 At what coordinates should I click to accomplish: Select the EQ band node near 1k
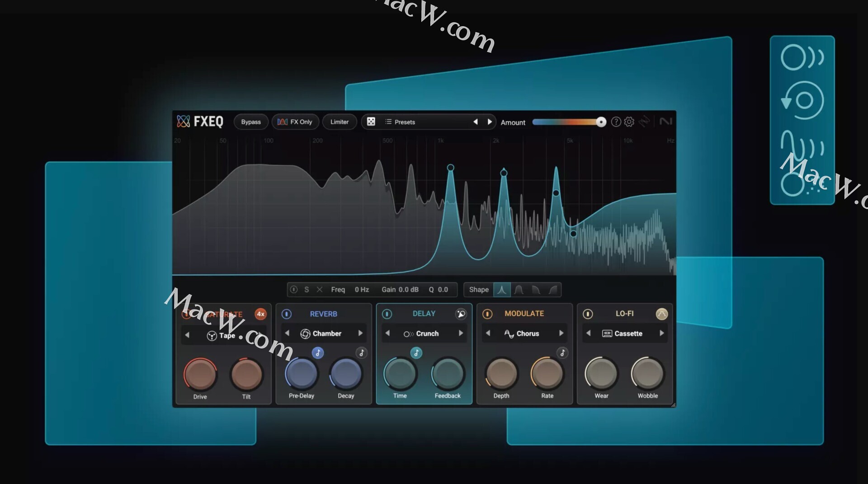[x=450, y=168]
